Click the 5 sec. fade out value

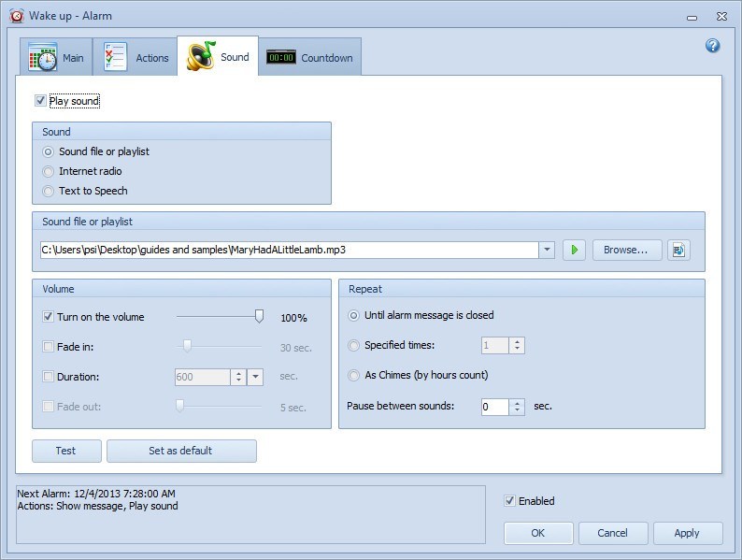(x=293, y=408)
